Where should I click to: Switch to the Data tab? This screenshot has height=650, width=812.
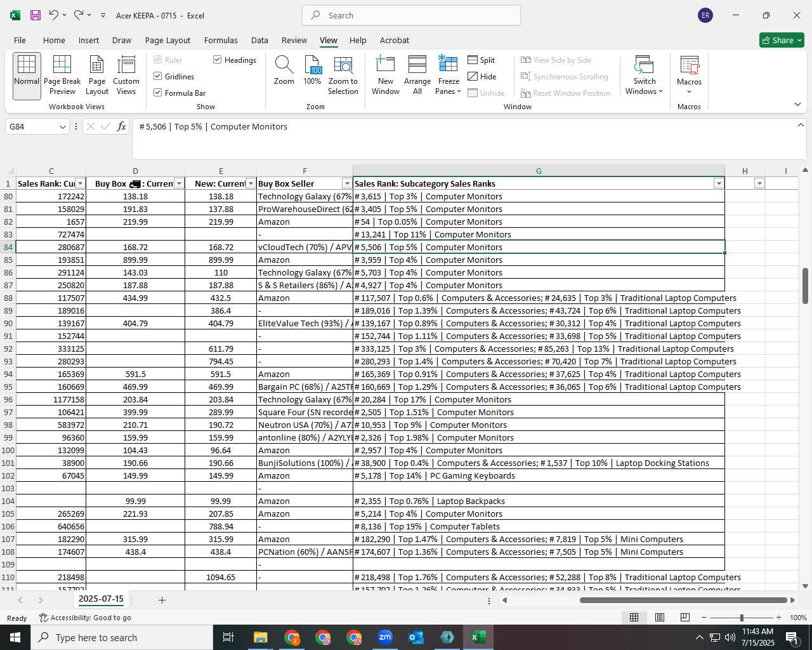(259, 40)
